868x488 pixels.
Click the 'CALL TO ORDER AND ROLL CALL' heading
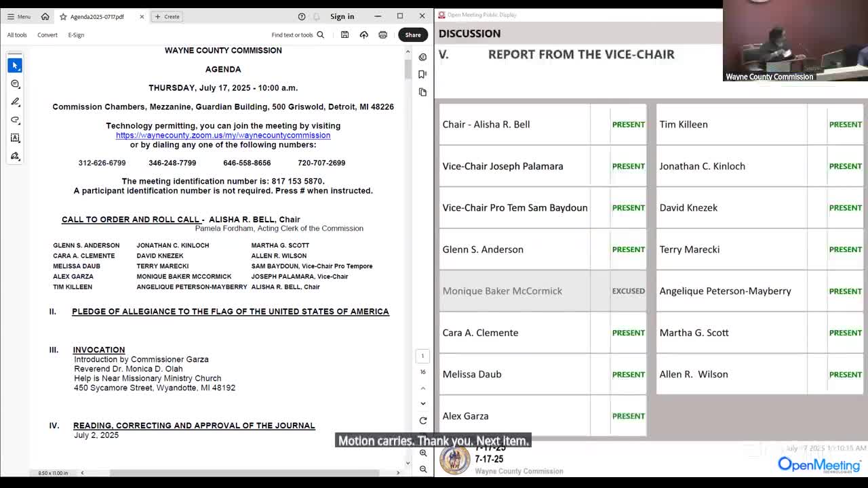click(130, 220)
